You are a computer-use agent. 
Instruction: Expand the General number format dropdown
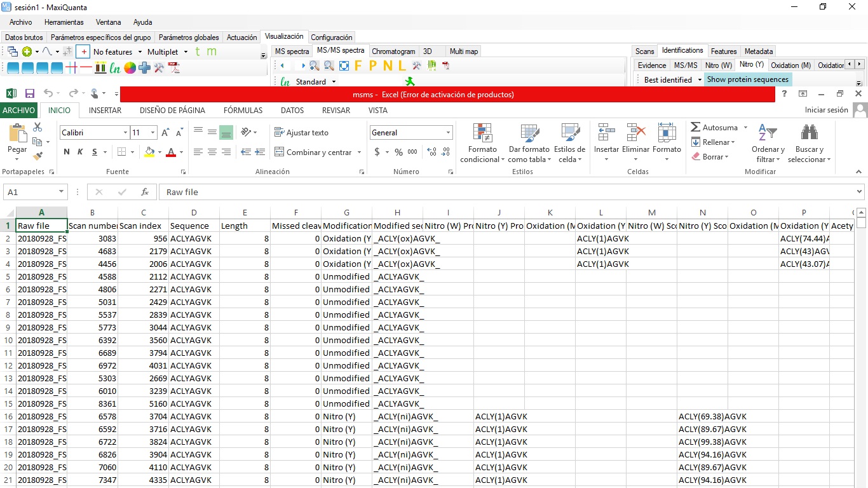point(448,133)
